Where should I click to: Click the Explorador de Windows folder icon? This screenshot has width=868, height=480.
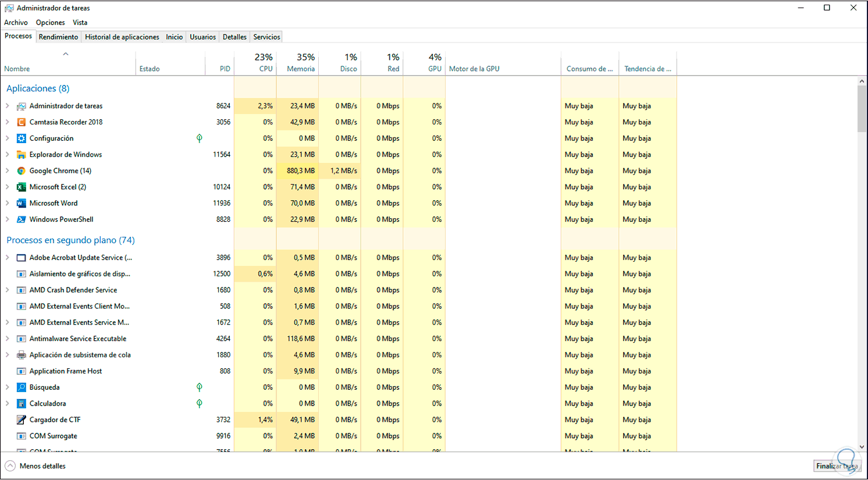click(22, 155)
